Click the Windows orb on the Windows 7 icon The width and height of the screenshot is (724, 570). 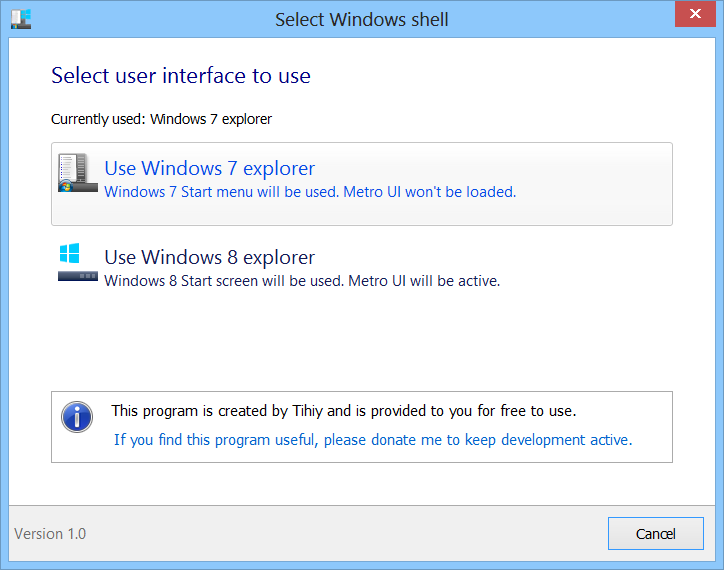(x=66, y=186)
